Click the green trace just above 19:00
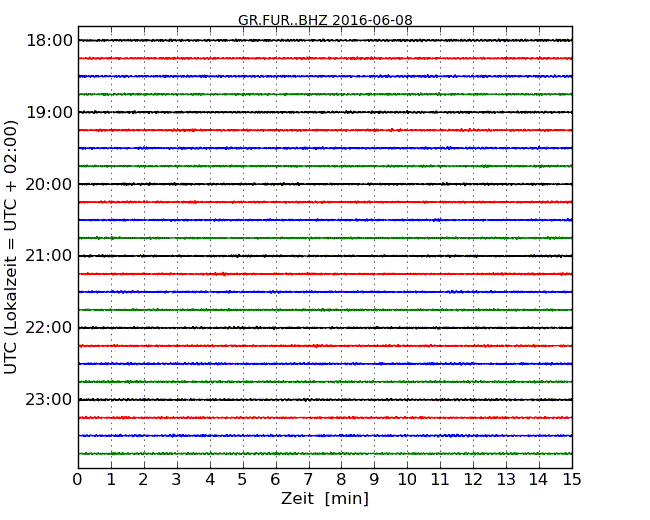Viewport: 650px width, 520px height. (x=325, y=94)
